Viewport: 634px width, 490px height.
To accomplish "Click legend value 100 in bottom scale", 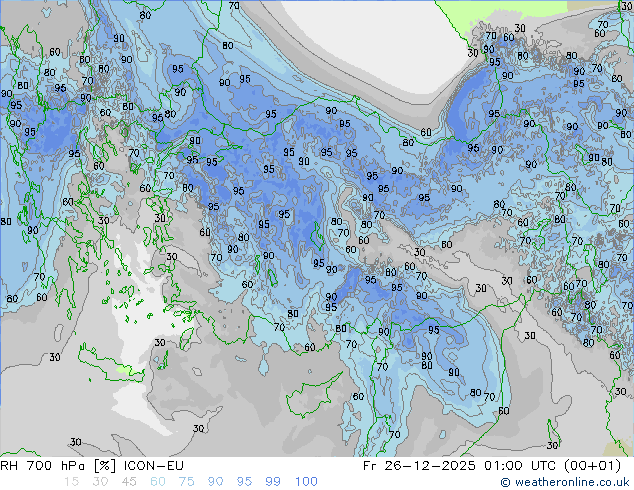I will pos(306,482).
